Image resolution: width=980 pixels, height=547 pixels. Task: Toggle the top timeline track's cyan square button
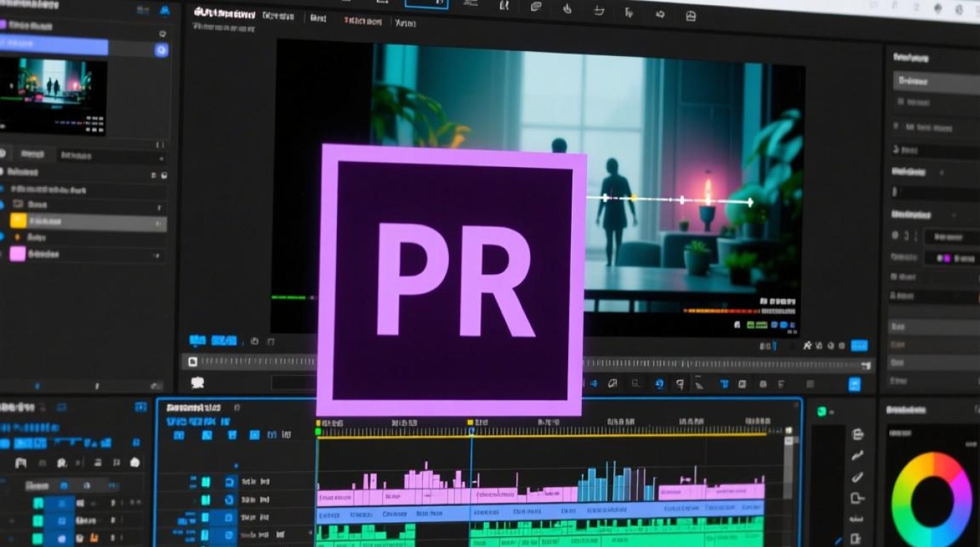[206, 482]
